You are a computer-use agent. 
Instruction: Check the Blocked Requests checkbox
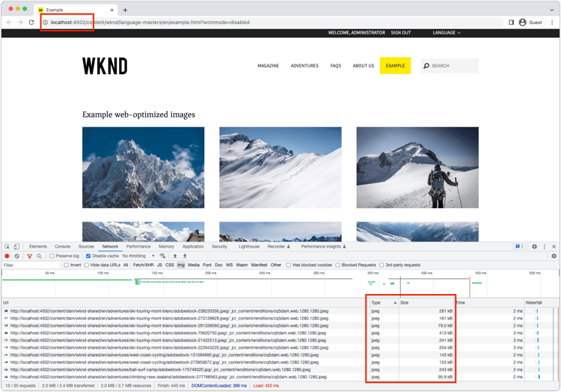337,265
